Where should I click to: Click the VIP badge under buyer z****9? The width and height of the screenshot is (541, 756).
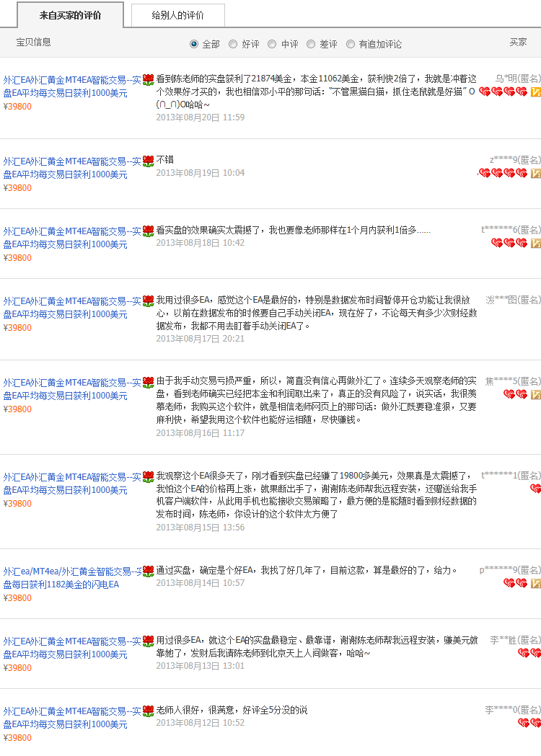tap(535, 174)
